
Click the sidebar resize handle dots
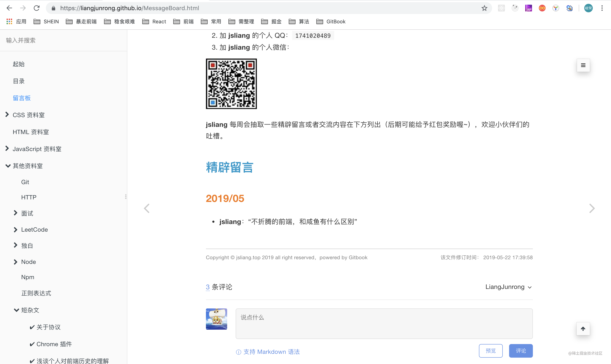click(126, 197)
